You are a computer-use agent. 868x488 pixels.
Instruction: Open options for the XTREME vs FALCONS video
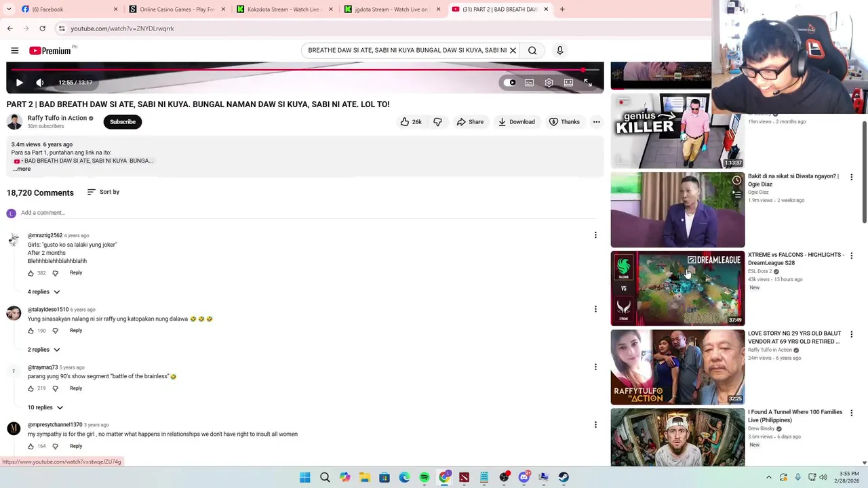[x=852, y=256]
